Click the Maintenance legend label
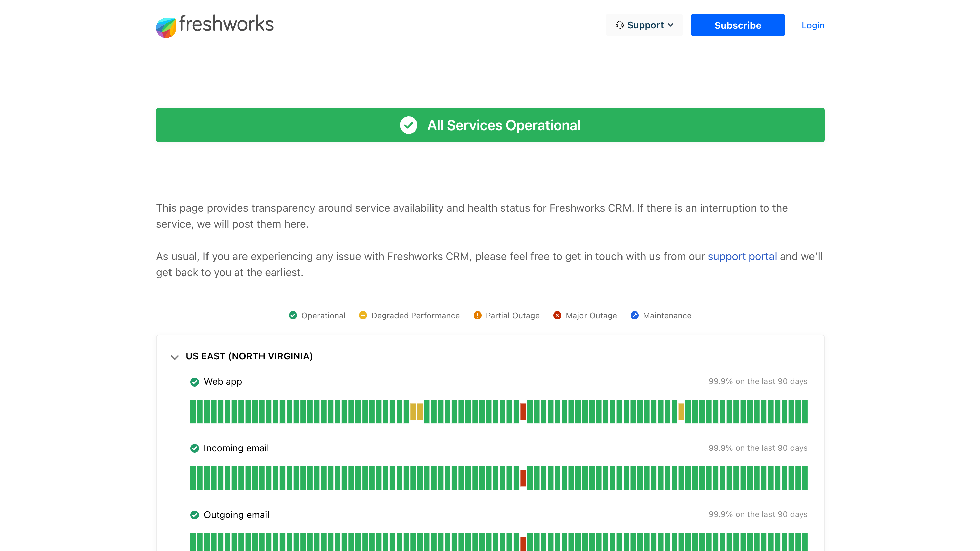Image resolution: width=980 pixels, height=551 pixels. pyautogui.click(x=667, y=315)
